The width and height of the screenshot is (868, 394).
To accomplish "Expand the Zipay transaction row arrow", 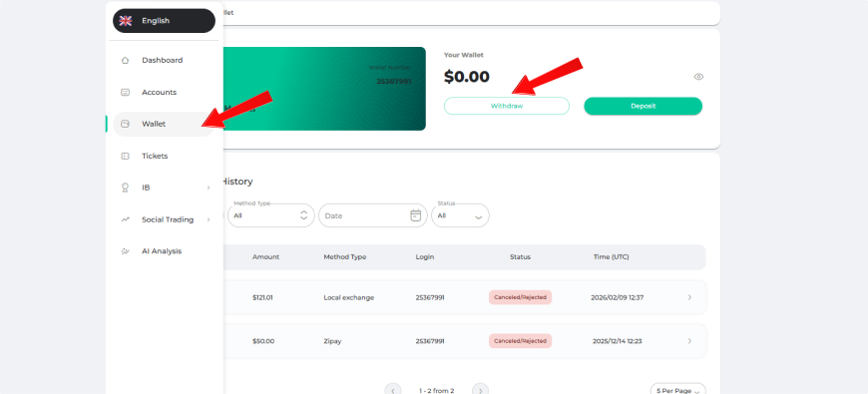I will [689, 341].
